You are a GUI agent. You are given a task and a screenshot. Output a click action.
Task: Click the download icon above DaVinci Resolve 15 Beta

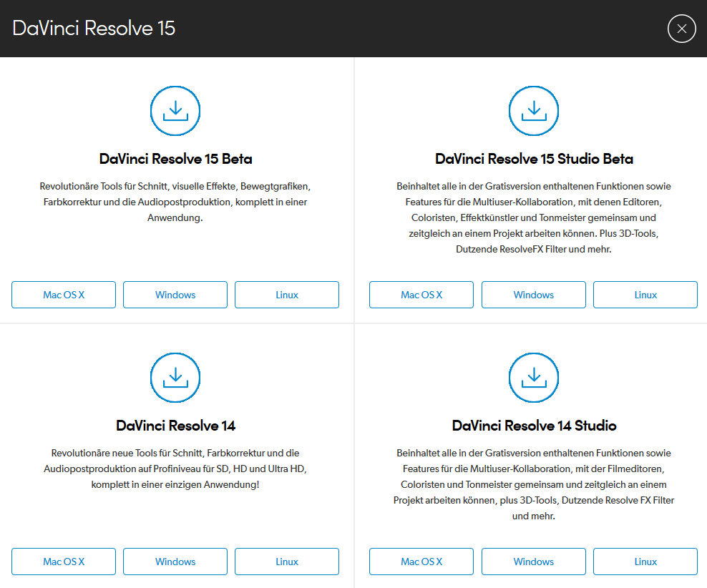[x=175, y=111]
